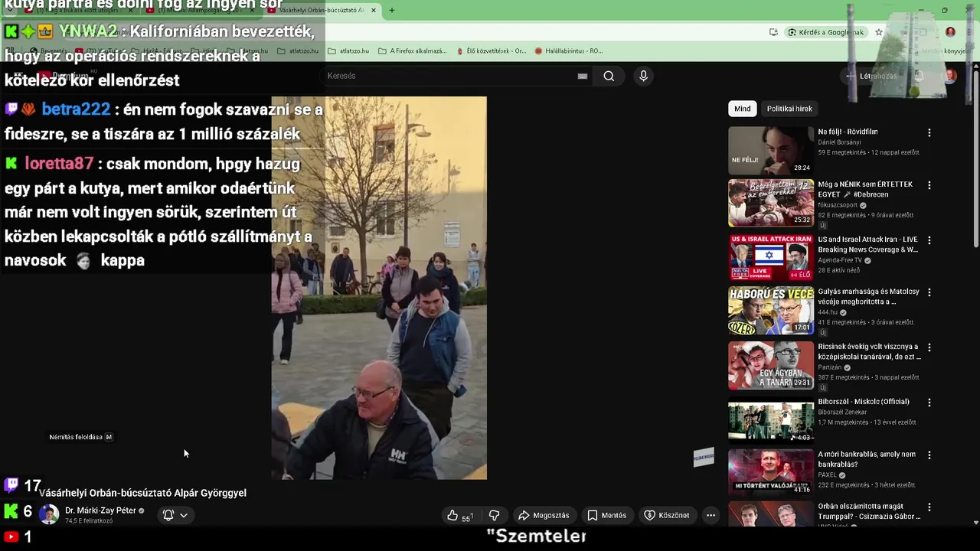Open the Chrome profile avatar
The image size is (980, 551).
point(950,32)
